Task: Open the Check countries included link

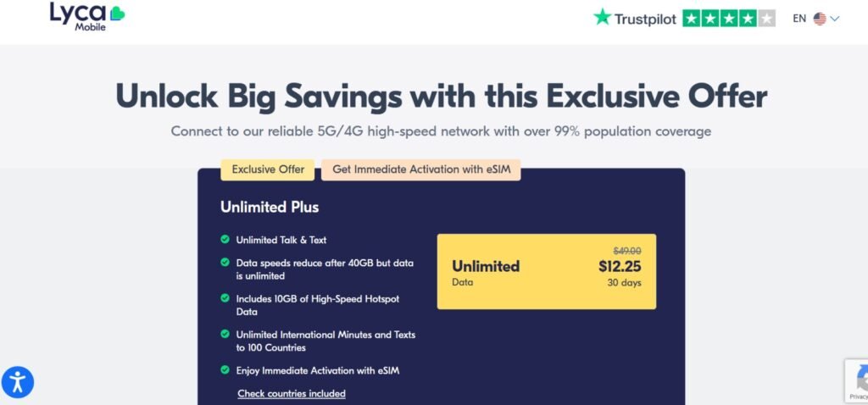Action: point(292,393)
